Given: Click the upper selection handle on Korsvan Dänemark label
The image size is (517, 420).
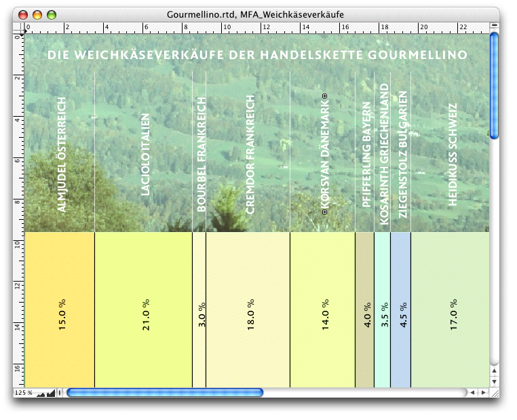Looking at the screenshot, I should click(325, 96).
